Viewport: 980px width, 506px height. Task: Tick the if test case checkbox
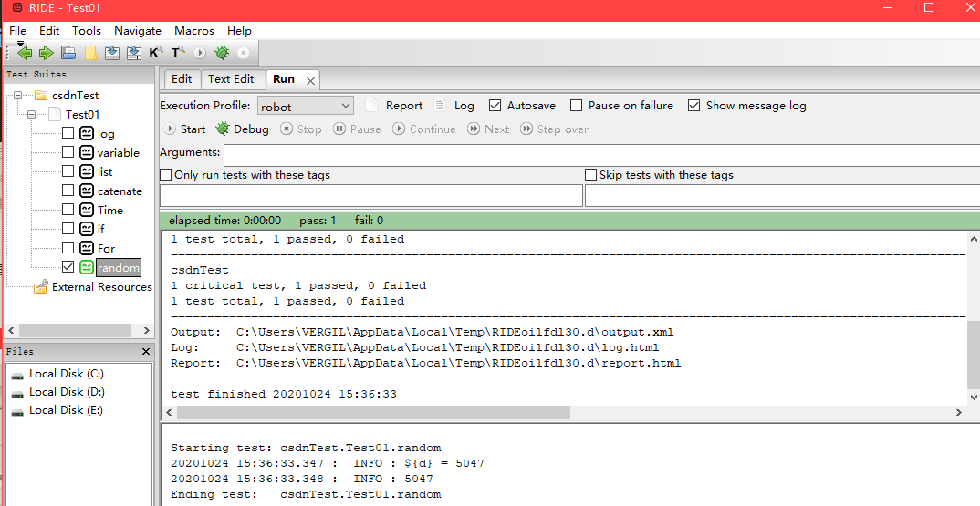(68, 229)
